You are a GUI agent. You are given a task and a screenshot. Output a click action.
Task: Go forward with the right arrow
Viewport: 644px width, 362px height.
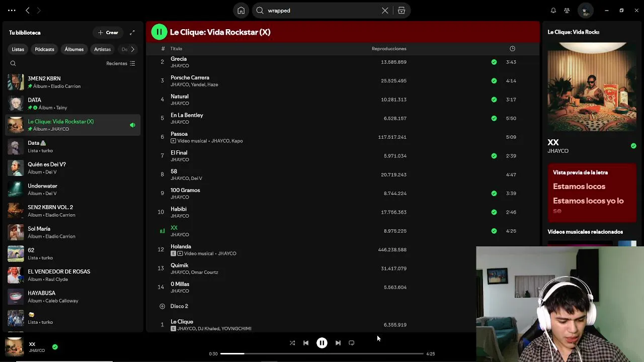[39, 10]
